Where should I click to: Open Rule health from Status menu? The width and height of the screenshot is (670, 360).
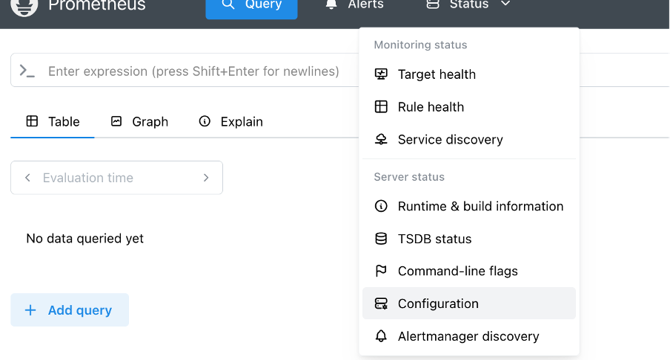469,107
